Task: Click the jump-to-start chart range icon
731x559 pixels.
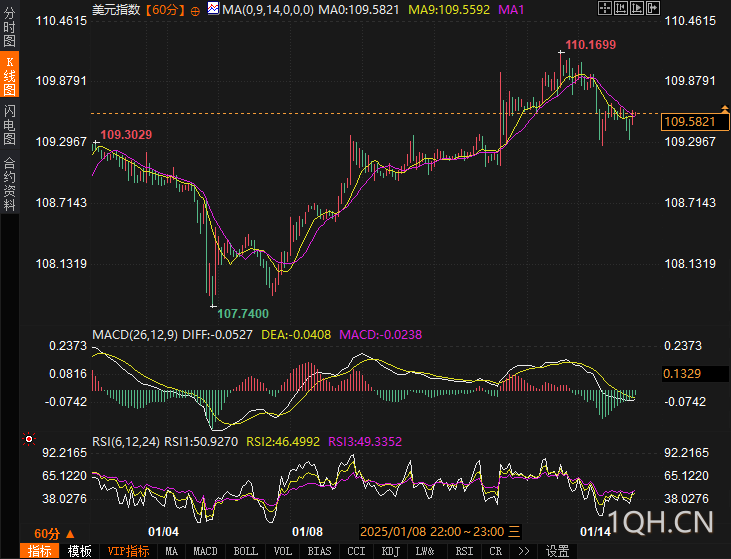Action: 621,8
